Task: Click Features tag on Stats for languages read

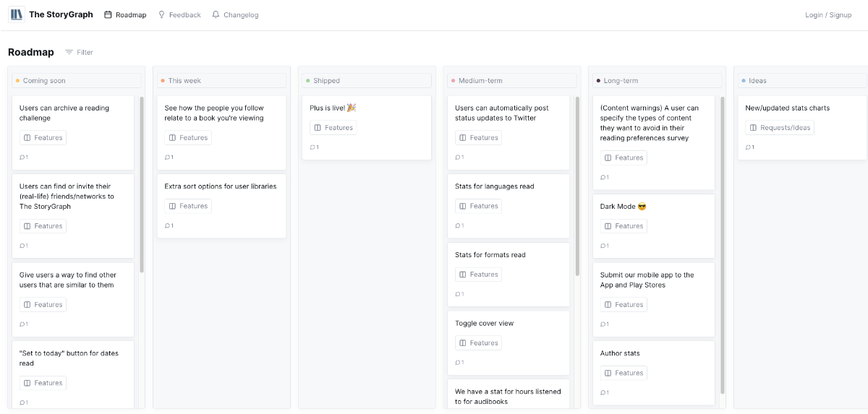Action: coord(479,206)
